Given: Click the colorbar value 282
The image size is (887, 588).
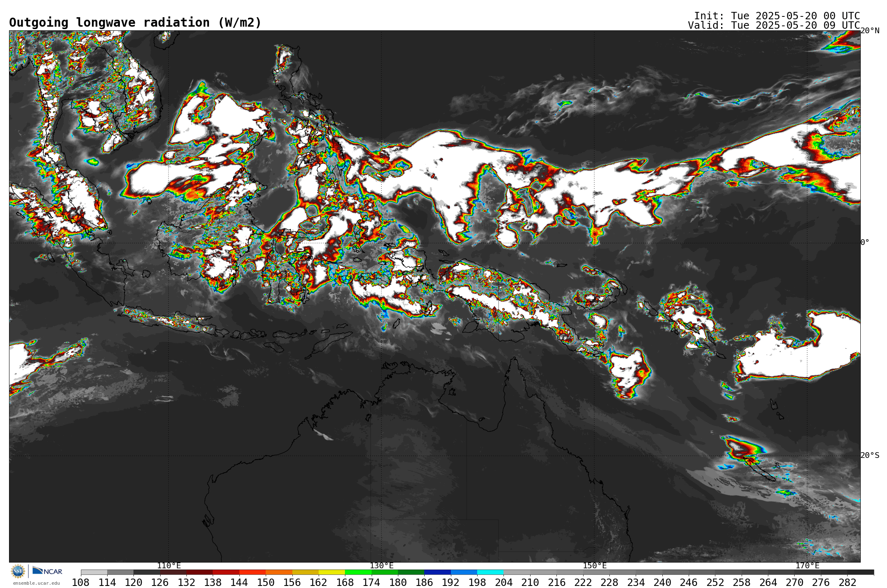Looking at the screenshot, I should coord(847,582).
